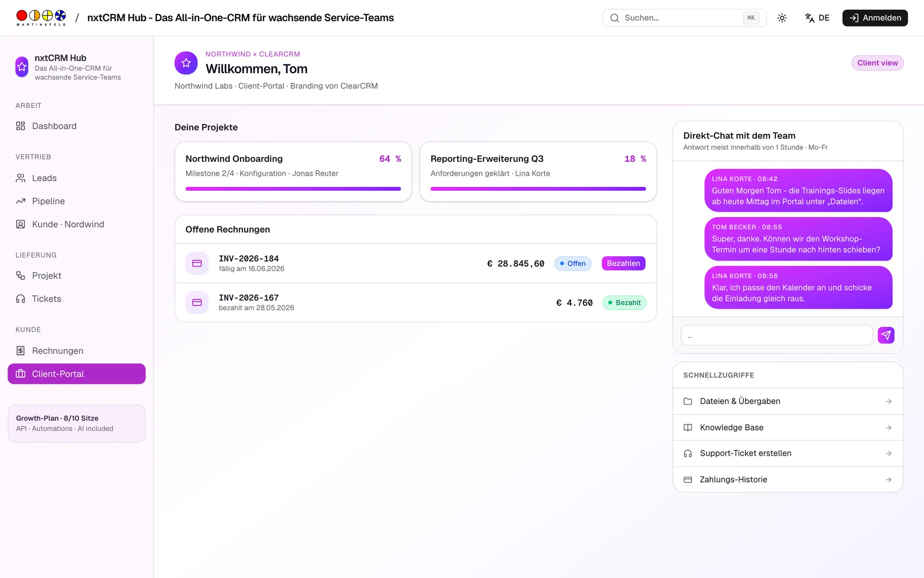Click arrow next to Zahlungs-Historie
Image resolution: width=924 pixels, height=578 pixels.
888,480
